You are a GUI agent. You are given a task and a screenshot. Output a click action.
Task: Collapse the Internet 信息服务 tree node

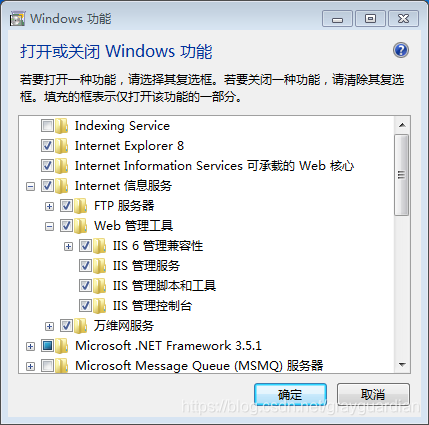30,186
